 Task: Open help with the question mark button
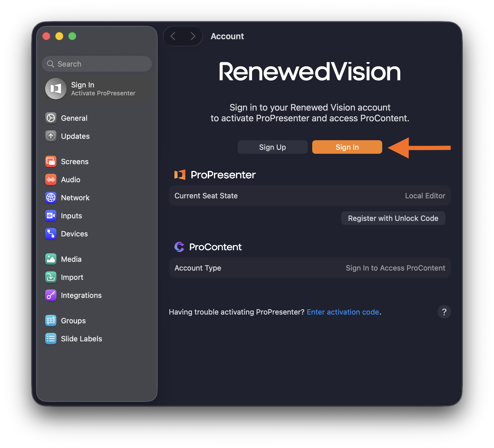point(444,312)
